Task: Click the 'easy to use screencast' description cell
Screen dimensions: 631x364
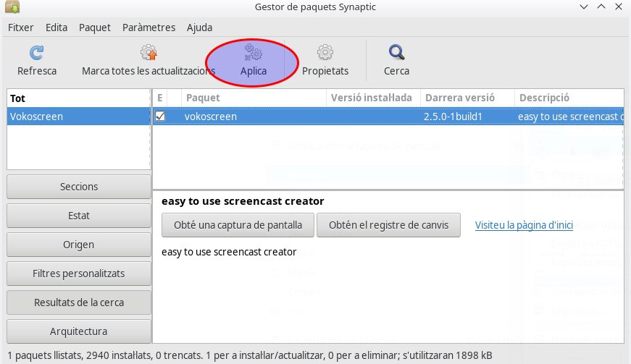Action: click(x=571, y=117)
